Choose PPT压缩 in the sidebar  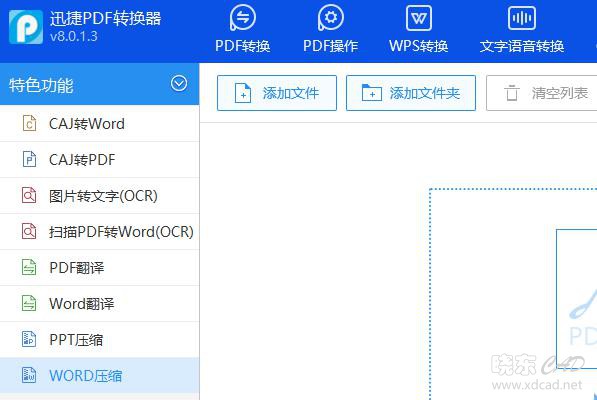pyautogui.click(x=99, y=339)
